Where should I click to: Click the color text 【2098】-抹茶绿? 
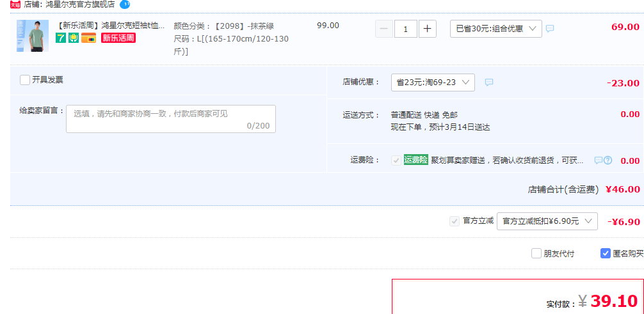(243, 26)
